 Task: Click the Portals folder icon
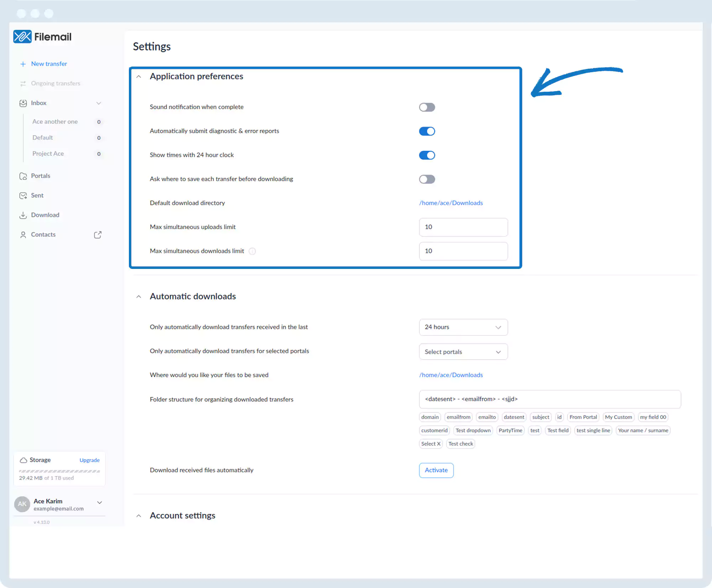[23, 176]
